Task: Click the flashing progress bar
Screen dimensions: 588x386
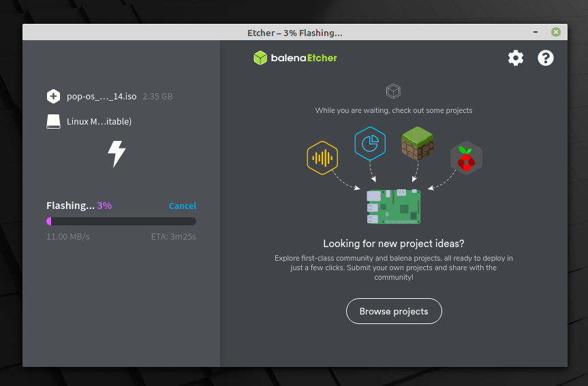Action: point(121,221)
